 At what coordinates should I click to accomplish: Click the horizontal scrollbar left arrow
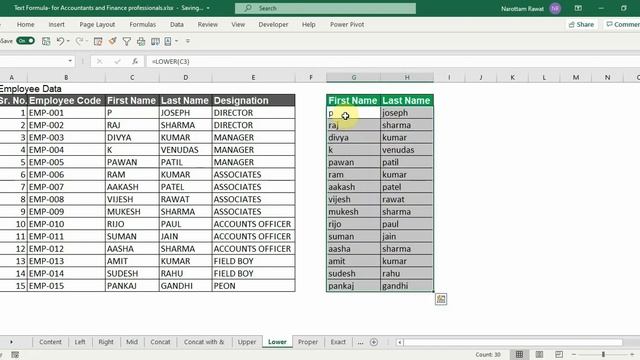coord(400,342)
